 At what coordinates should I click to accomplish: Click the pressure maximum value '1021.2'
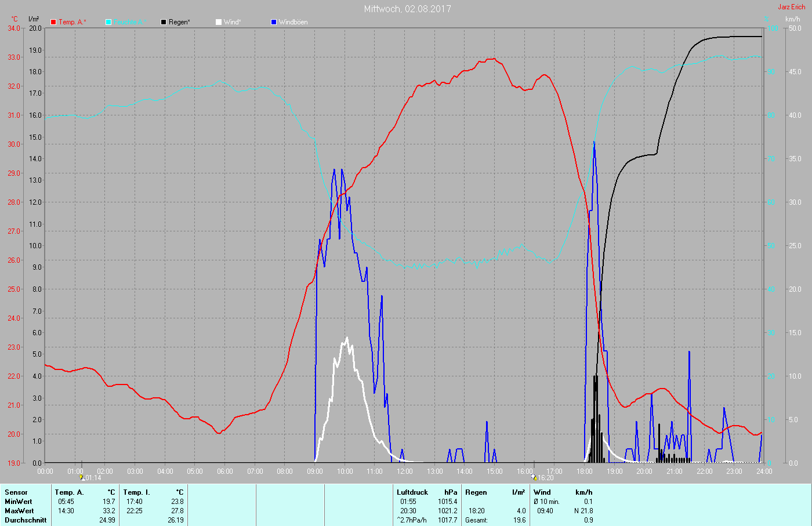click(x=447, y=511)
